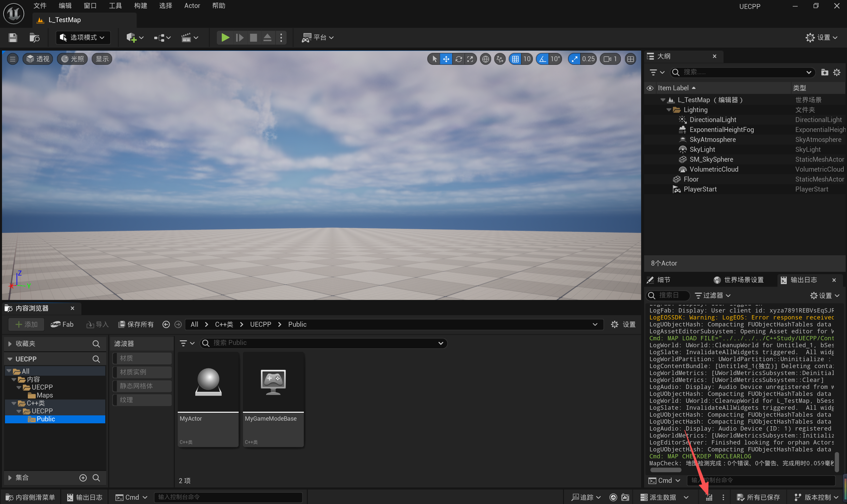Image resolution: width=847 pixels, height=504 pixels.
Task: Collapse the Lighting folder in Outliner
Action: (669, 110)
